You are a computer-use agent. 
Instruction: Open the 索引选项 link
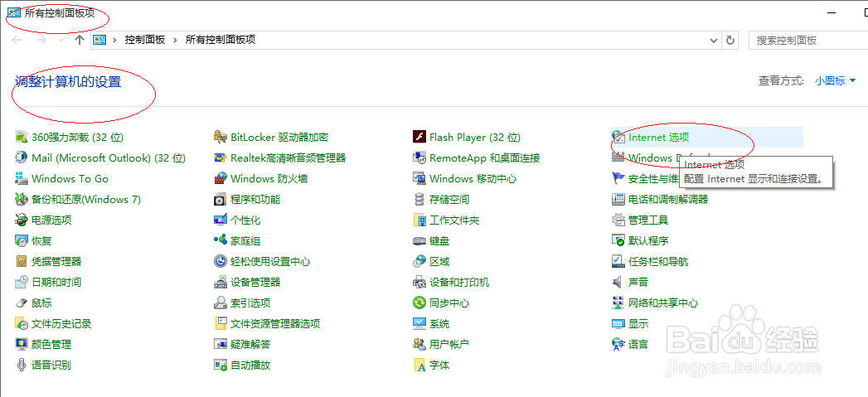[x=250, y=303]
